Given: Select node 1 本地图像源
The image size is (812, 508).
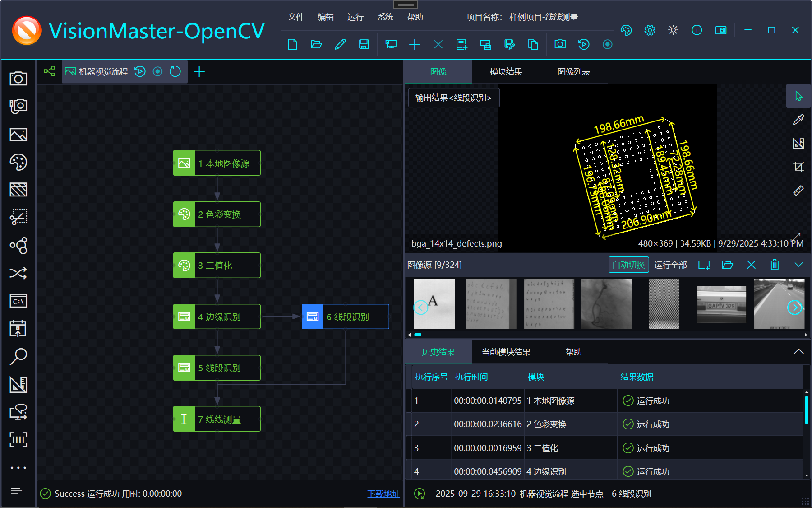Looking at the screenshot, I should click(x=217, y=163).
